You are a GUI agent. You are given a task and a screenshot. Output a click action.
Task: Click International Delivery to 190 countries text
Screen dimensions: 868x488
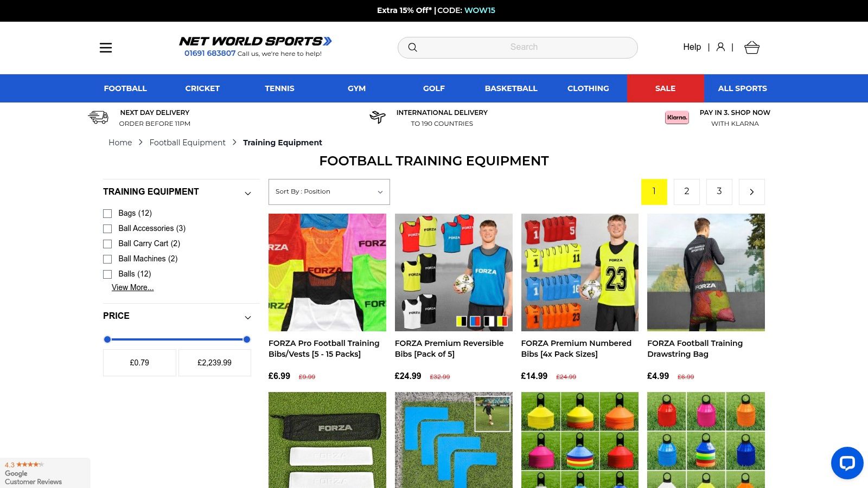(x=442, y=118)
